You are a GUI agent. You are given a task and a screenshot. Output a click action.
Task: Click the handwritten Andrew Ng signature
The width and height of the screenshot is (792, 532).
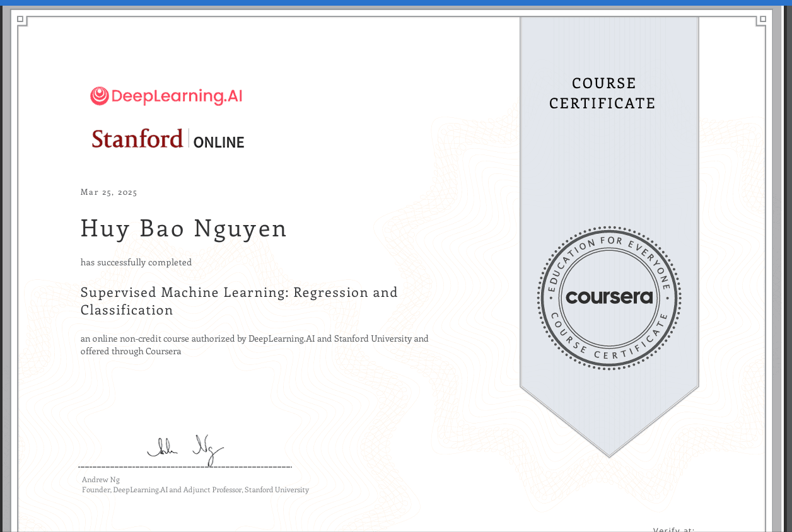[x=185, y=448]
